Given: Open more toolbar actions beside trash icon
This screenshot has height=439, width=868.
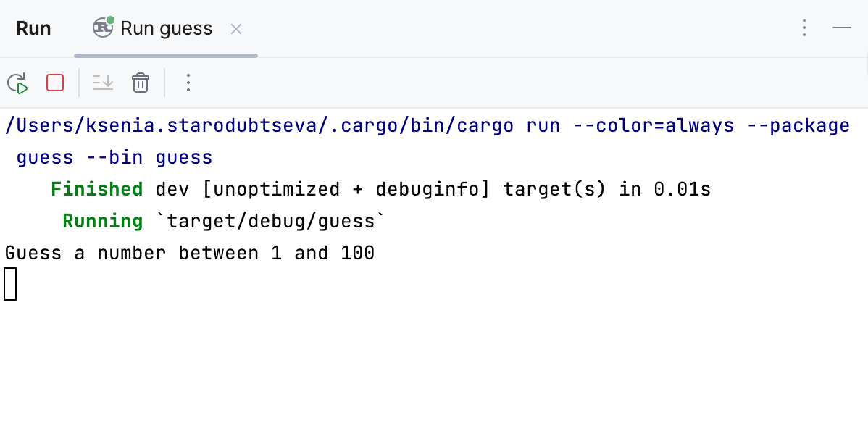Looking at the screenshot, I should [188, 83].
